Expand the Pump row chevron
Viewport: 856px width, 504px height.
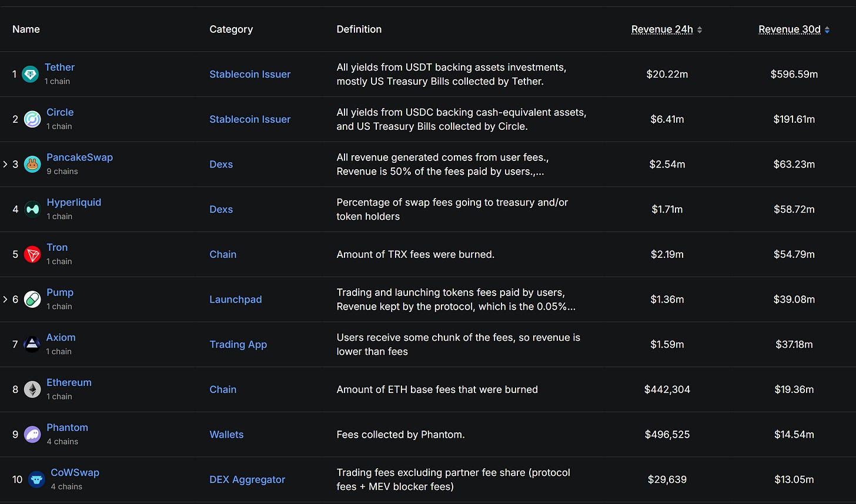(x=5, y=300)
